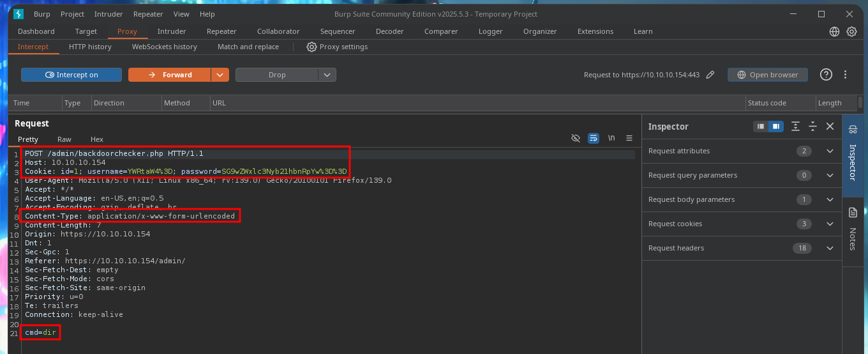The image size is (868, 354).
Task: Select the Hex request view tab
Action: tap(97, 139)
